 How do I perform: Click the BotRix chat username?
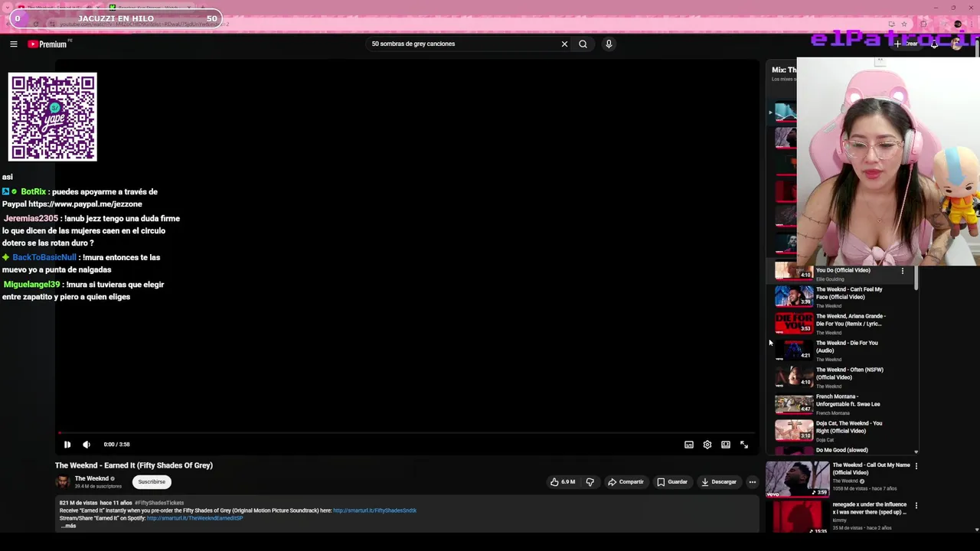click(x=34, y=192)
